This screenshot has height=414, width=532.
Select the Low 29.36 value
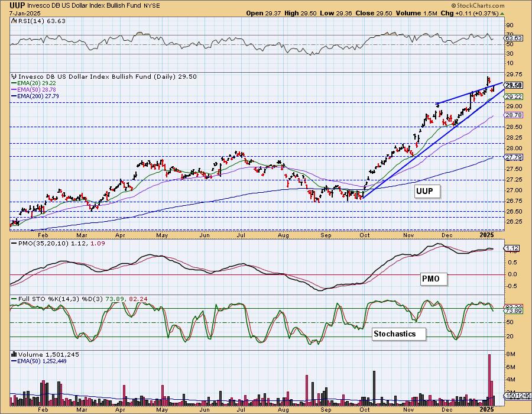pos(336,13)
